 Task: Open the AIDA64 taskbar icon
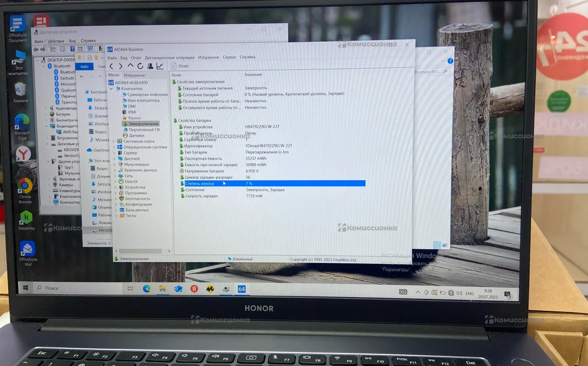(x=242, y=289)
